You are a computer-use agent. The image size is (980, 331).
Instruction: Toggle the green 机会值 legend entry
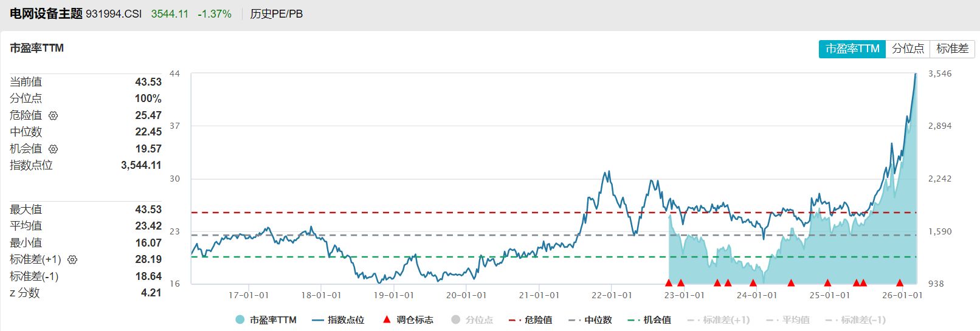[x=649, y=320]
